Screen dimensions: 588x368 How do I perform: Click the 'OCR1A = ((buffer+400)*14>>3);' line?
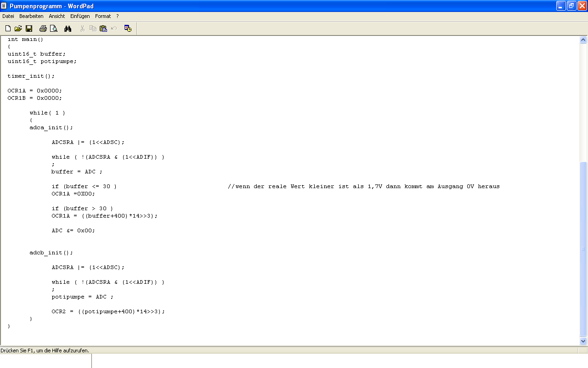tap(104, 216)
